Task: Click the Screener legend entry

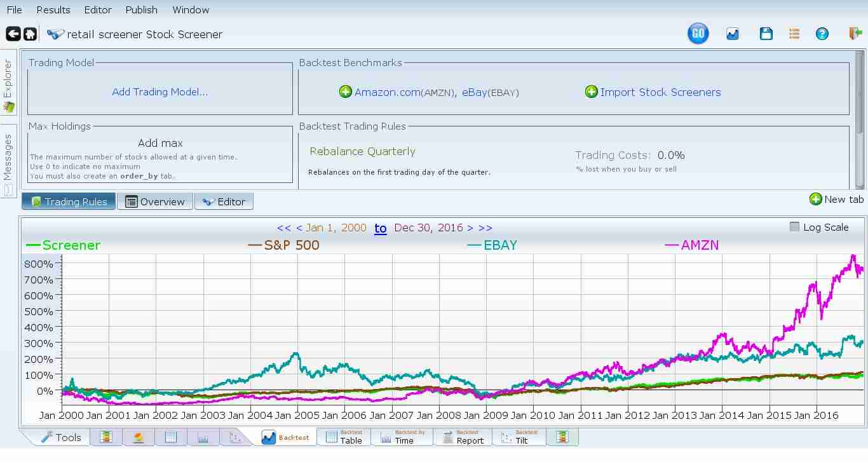Action: coord(64,245)
